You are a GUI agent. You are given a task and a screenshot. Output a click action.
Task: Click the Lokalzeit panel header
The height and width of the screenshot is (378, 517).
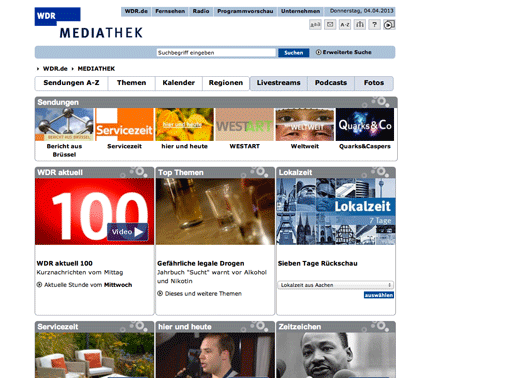336,173
